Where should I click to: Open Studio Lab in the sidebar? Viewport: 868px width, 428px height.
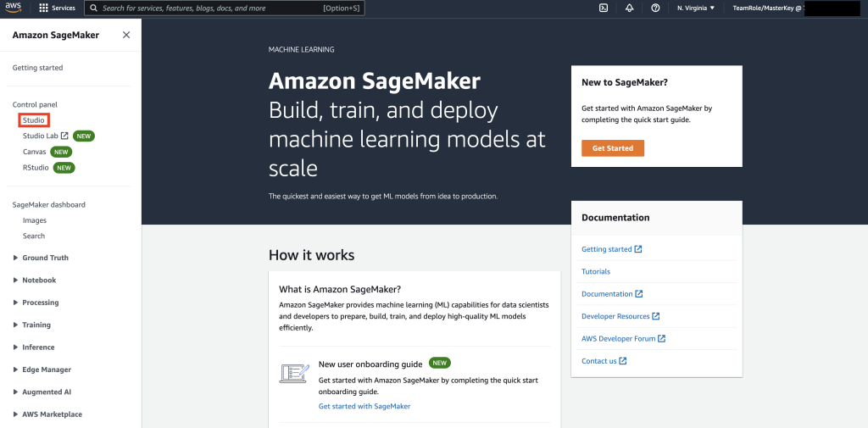(x=41, y=136)
